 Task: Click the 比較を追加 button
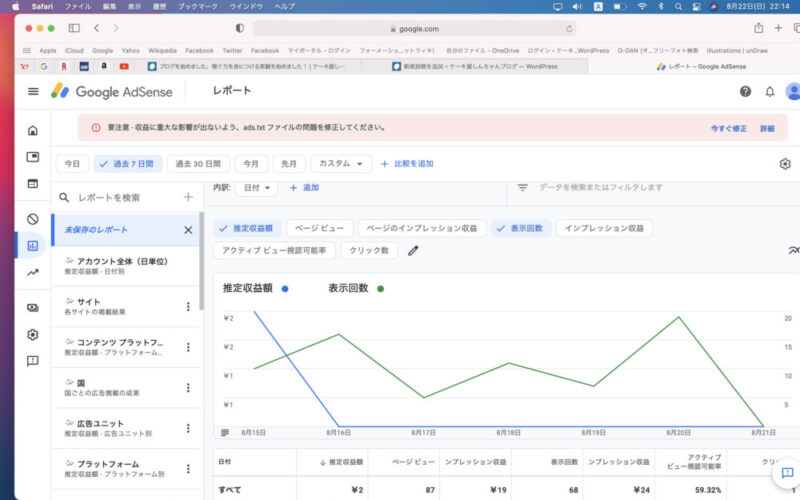tap(407, 163)
